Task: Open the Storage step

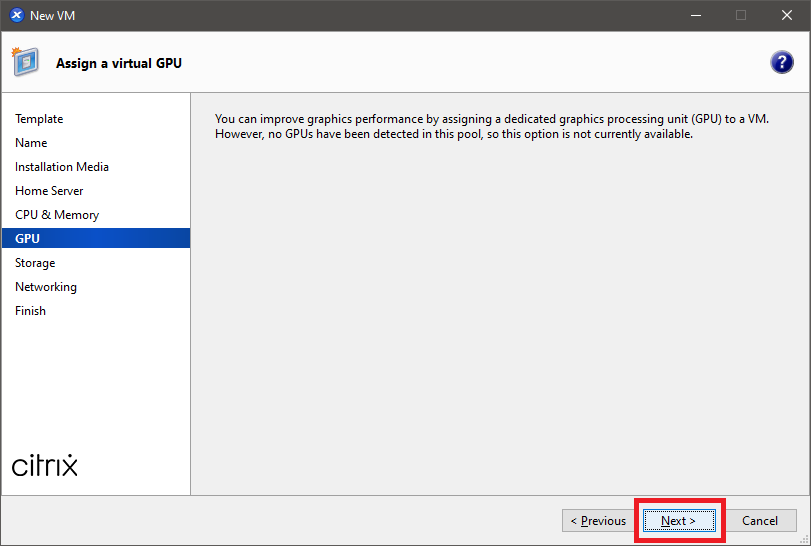Action: (35, 263)
